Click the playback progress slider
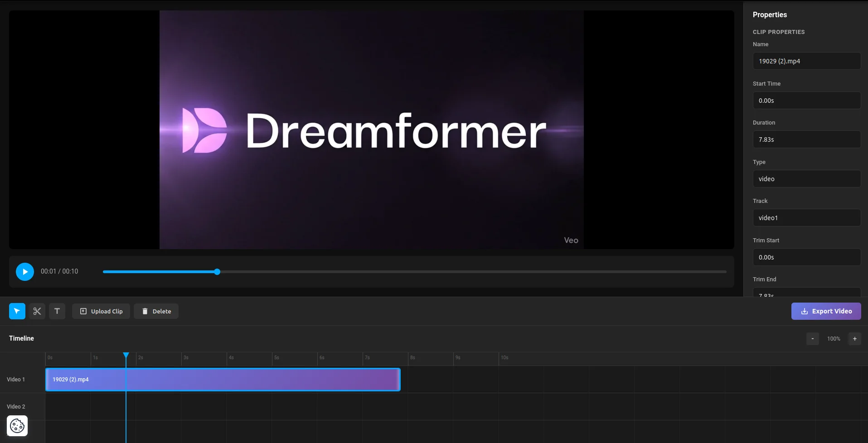Screen dimensions: 868x443 217,271
